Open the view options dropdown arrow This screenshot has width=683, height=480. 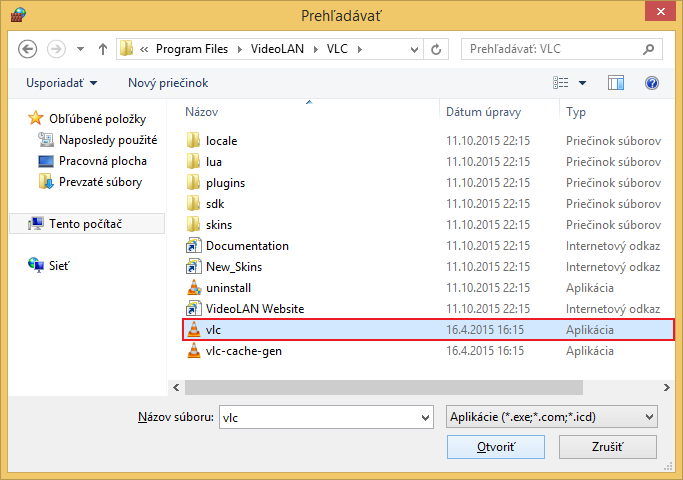tap(582, 83)
